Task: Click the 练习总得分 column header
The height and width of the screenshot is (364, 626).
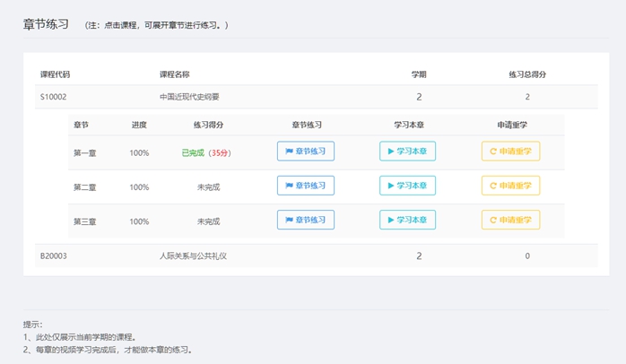Action: (x=527, y=74)
